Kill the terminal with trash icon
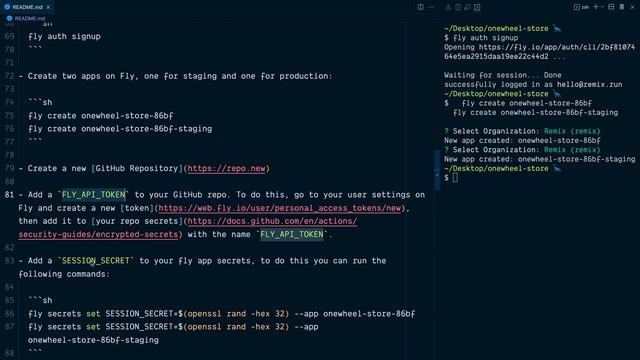 coord(622,7)
